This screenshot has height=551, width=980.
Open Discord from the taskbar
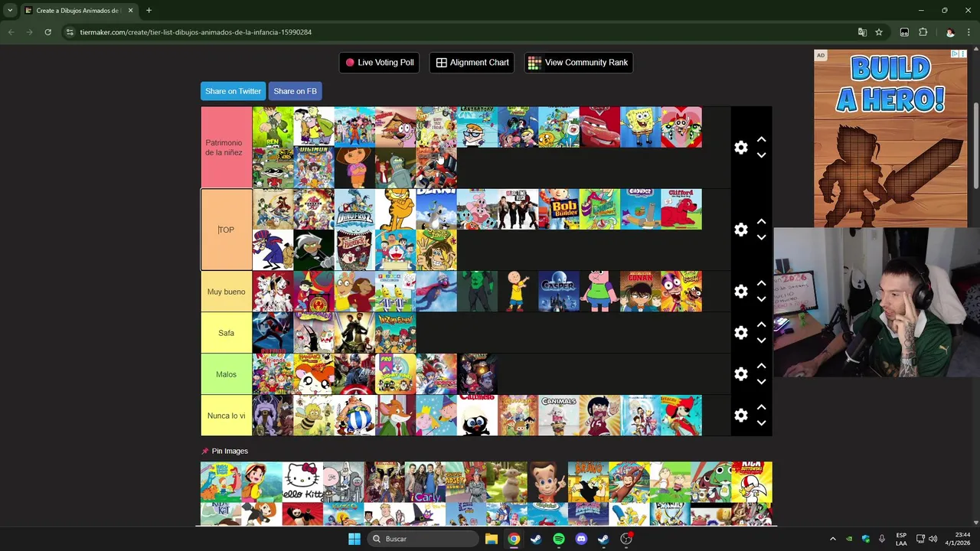coord(581,539)
